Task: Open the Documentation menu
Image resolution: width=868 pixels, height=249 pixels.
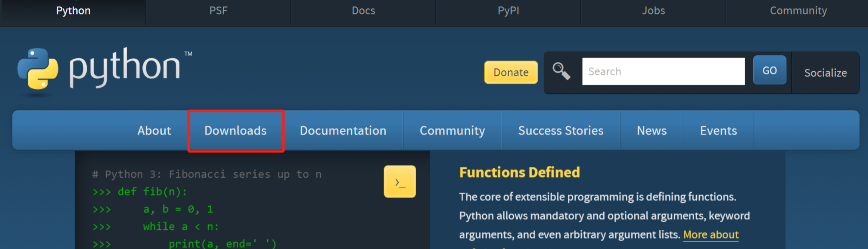Action: pos(343,131)
